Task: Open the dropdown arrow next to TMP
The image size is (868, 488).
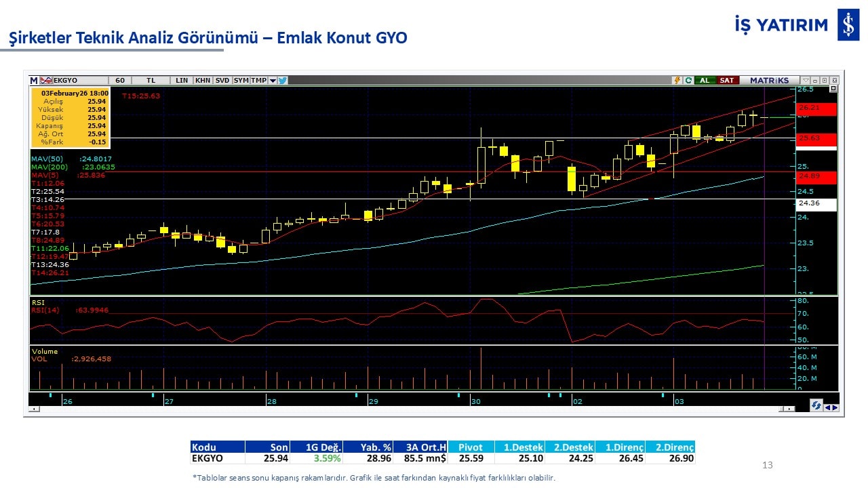Action: pyautogui.click(x=273, y=80)
